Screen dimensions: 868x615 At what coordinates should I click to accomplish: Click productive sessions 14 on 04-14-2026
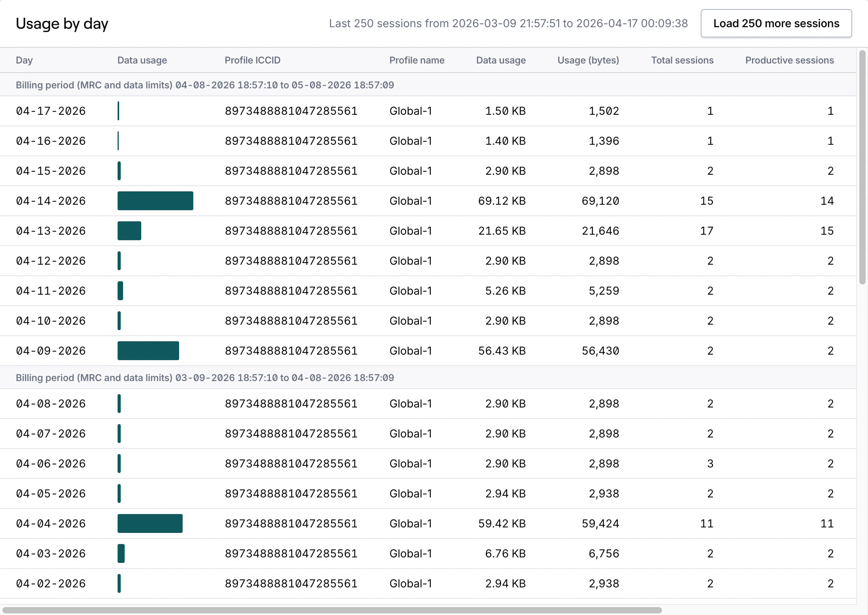[827, 201]
